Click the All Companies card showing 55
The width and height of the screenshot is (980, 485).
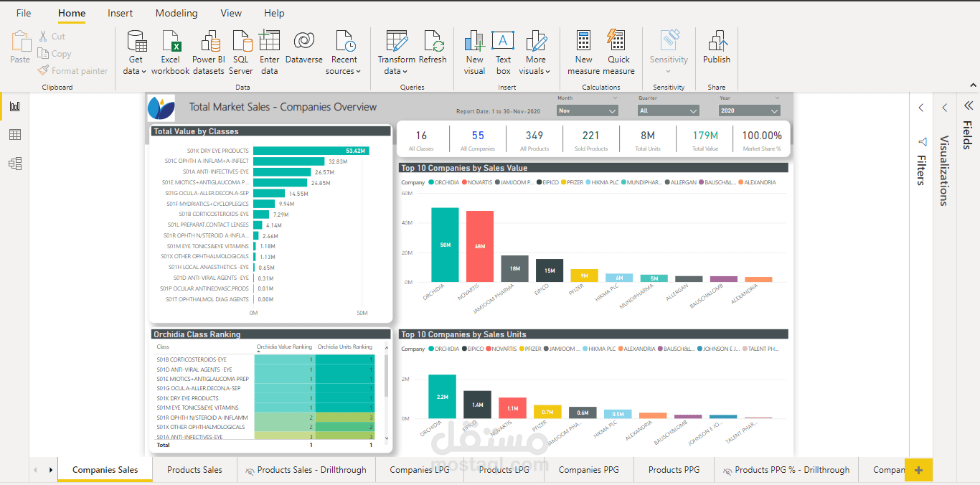478,139
